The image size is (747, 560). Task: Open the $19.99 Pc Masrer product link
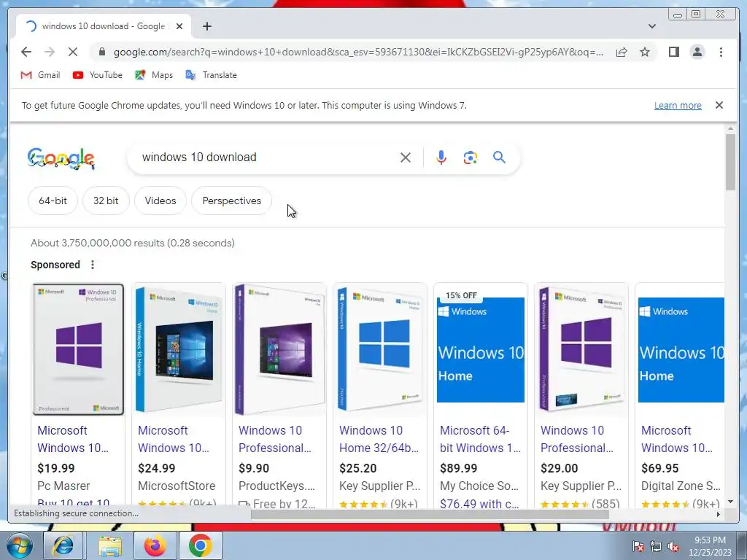point(73,439)
